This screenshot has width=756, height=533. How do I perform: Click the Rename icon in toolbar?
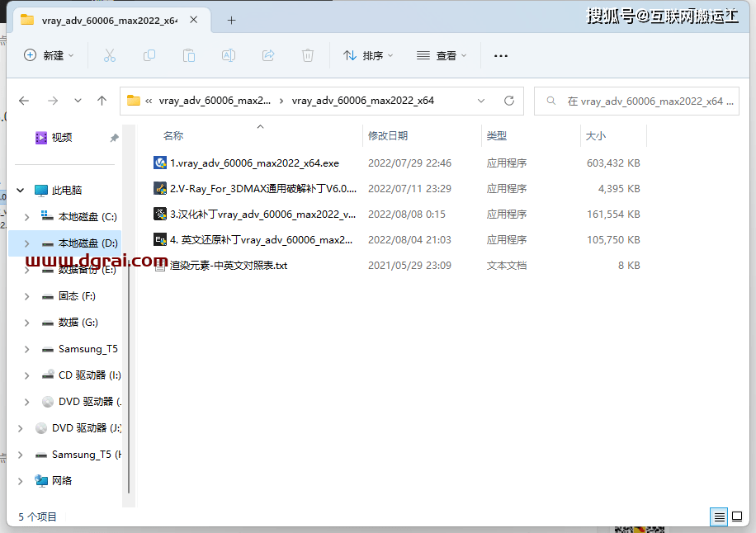click(228, 56)
